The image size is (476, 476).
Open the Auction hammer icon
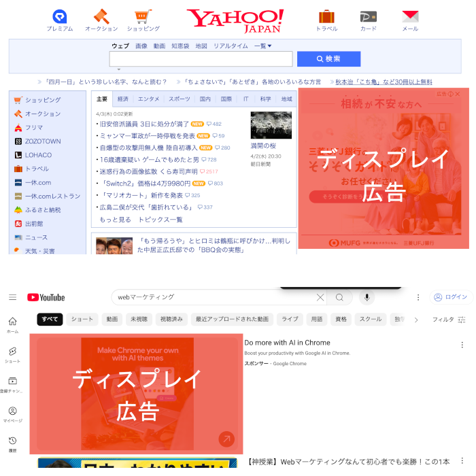click(101, 16)
